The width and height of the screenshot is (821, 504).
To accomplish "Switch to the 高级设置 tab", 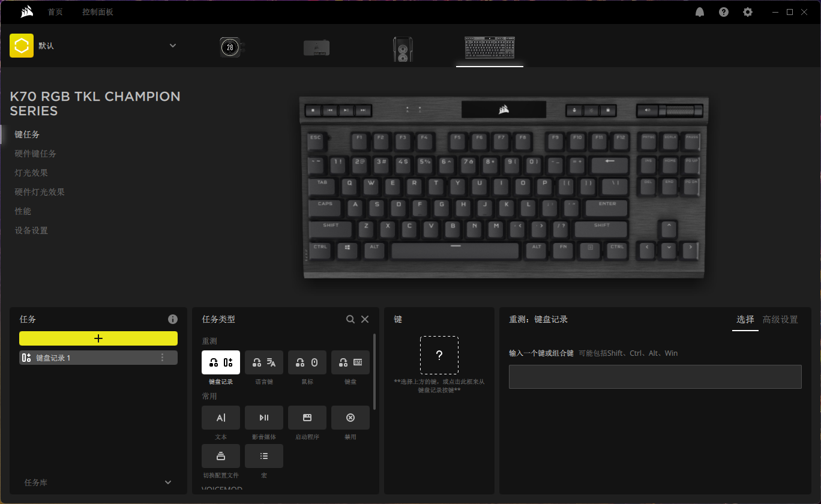I will (780, 320).
